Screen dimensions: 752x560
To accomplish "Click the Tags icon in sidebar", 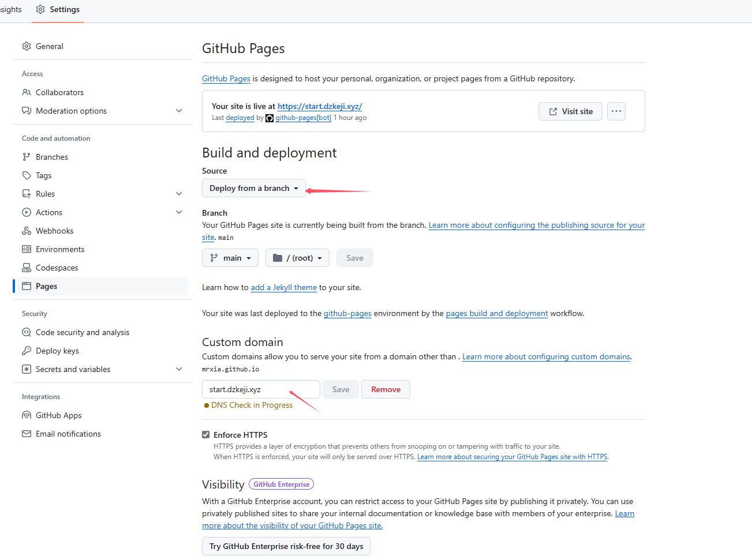I will click(27, 175).
